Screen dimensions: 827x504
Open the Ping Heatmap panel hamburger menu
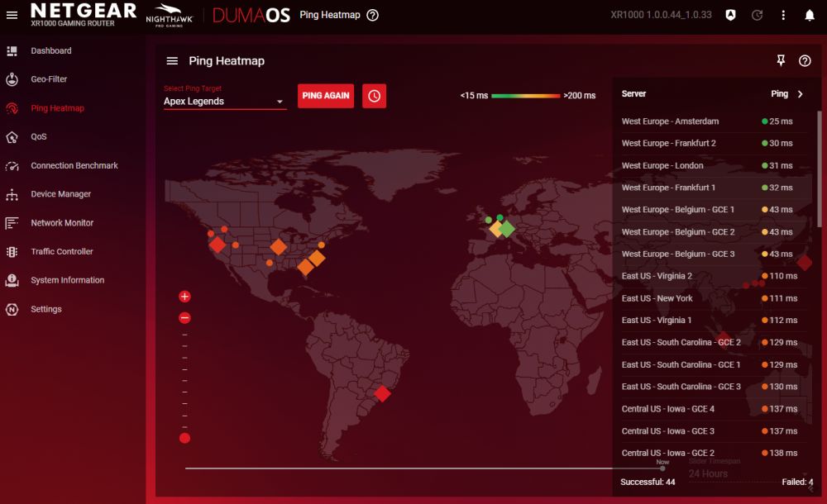172,61
